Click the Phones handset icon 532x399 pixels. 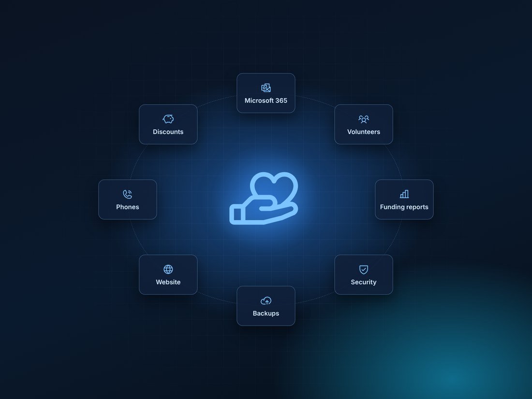click(128, 194)
